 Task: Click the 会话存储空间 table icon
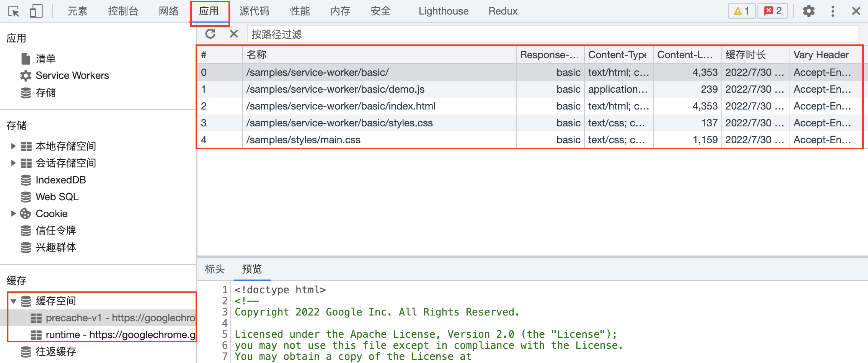coord(26,163)
